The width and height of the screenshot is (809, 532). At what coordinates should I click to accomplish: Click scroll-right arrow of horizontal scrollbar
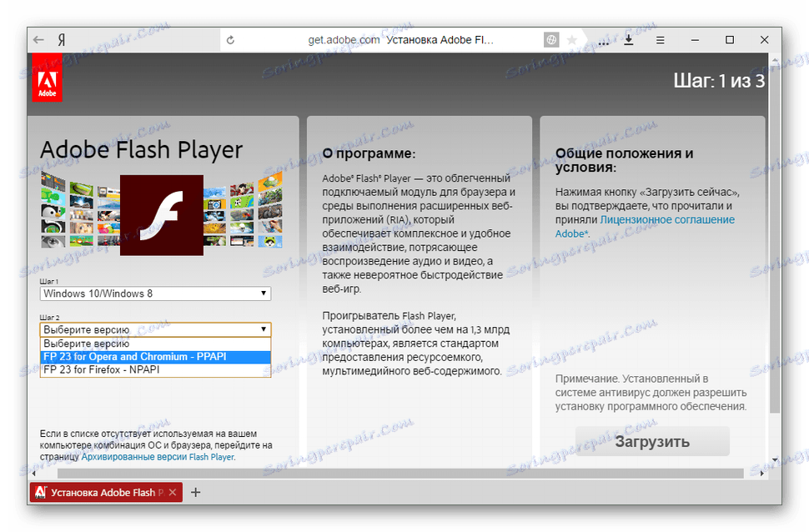(762, 473)
